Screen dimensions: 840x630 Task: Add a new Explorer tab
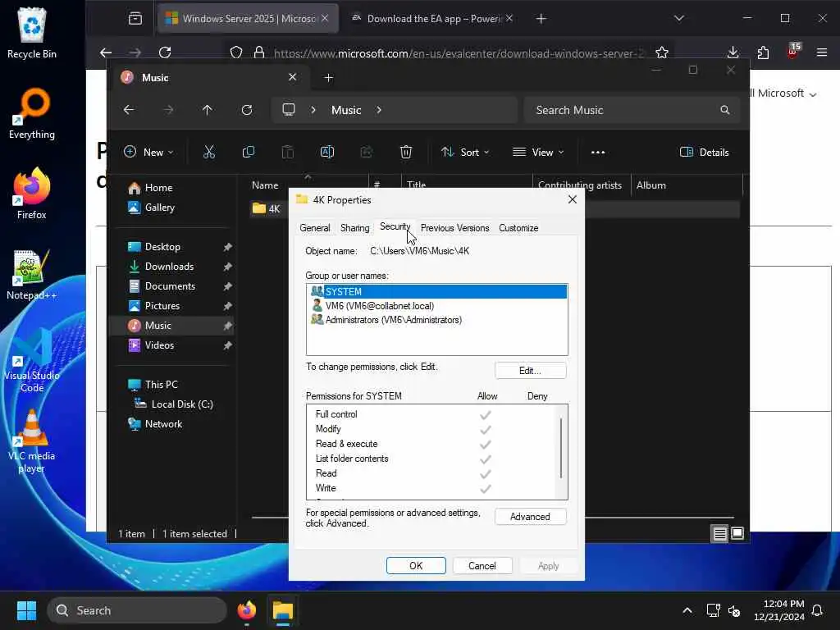coord(328,78)
